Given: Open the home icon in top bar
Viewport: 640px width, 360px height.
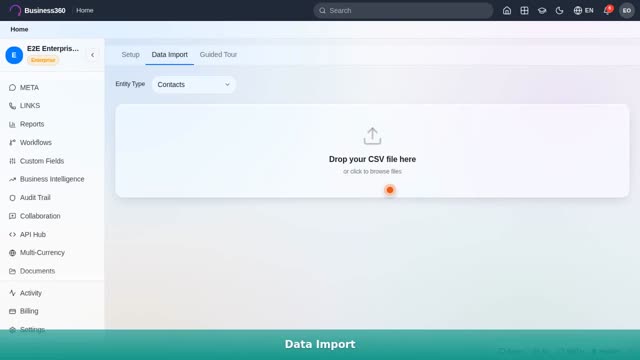Looking at the screenshot, I should coord(507,11).
